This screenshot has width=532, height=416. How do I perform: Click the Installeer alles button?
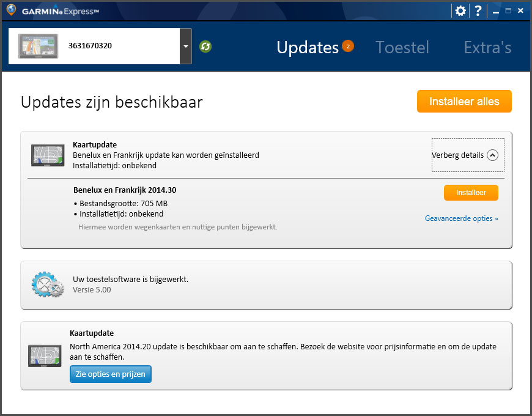(x=464, y=101)
